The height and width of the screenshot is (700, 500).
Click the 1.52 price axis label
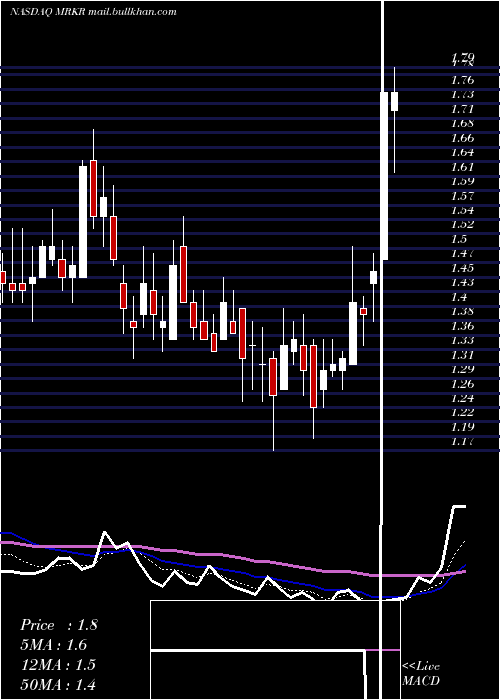coord(462,225)
